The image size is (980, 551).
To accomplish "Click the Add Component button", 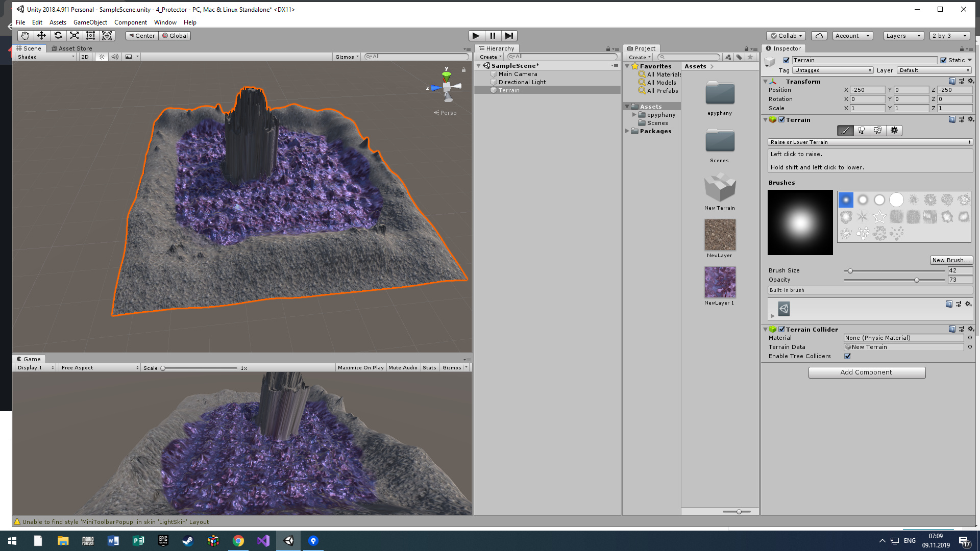I will (x=866, y=372).
